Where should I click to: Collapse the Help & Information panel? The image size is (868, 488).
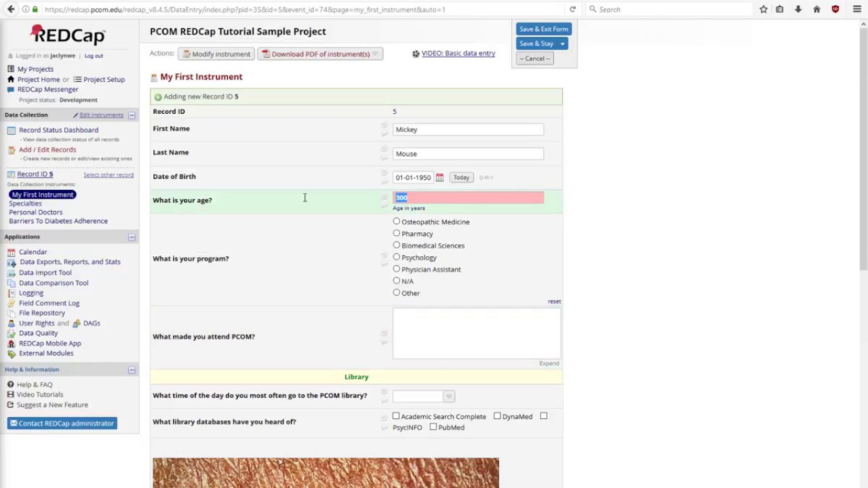(x=132, y=370)
